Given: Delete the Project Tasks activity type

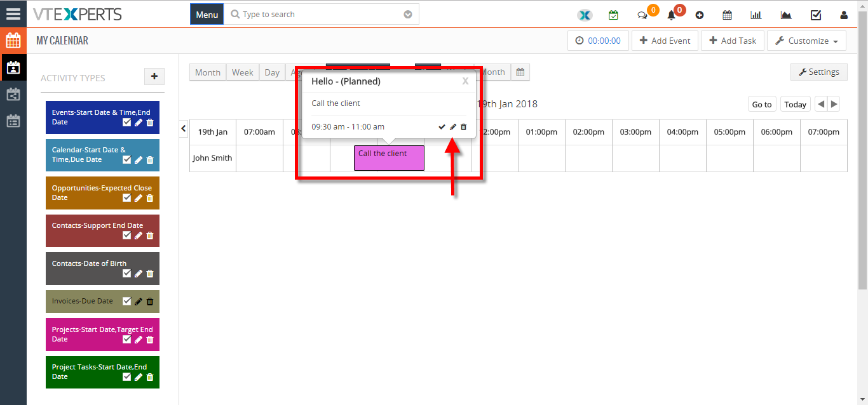Looking at the screenshot, I should (x=150, y=377).
